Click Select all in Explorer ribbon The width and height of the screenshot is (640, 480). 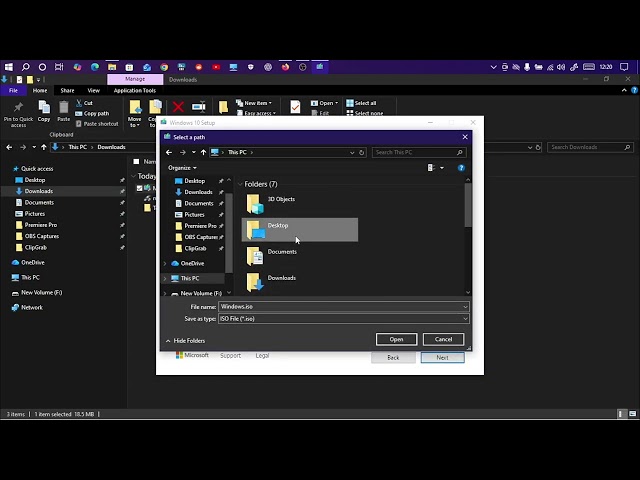(x=362, y=103)
